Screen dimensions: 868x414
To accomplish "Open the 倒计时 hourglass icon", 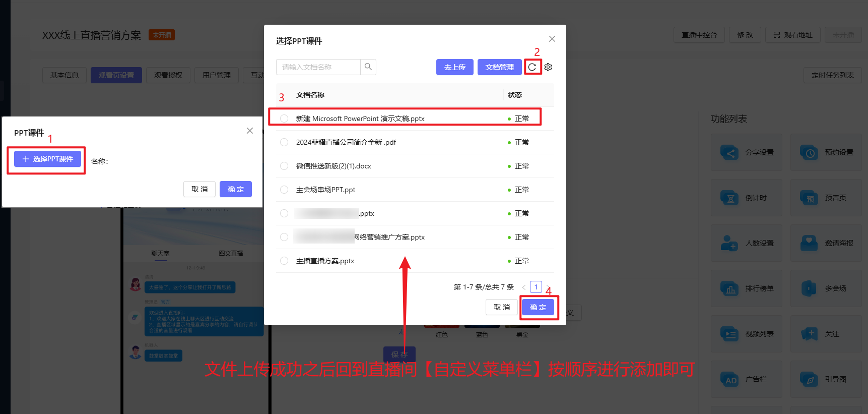I will (729, 198).
